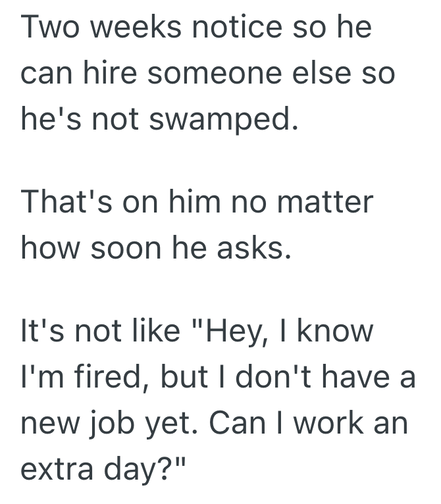Click the word "Two" in the first line
The width and height of the screenshot is (441, 504).
click(x=49, y=28)
